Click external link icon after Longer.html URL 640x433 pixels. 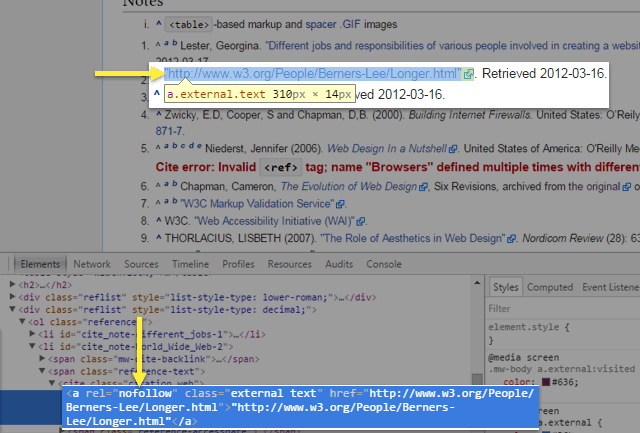pyautogui.click(x=469, y=75)
